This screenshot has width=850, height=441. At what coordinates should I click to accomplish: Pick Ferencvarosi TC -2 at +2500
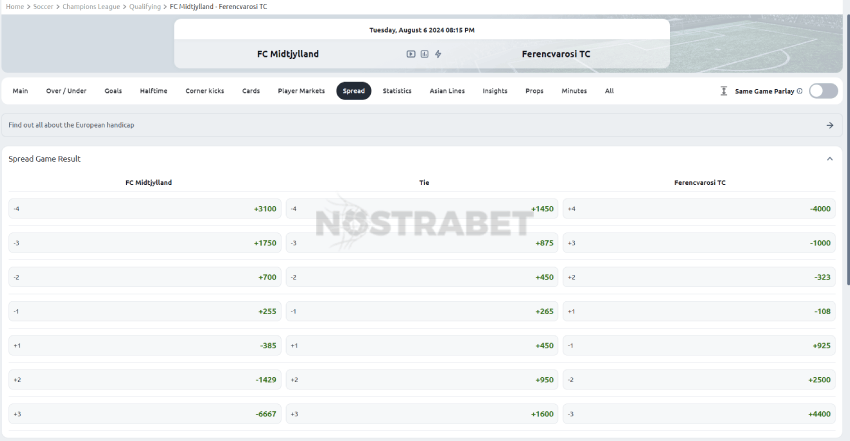(699, 379)
